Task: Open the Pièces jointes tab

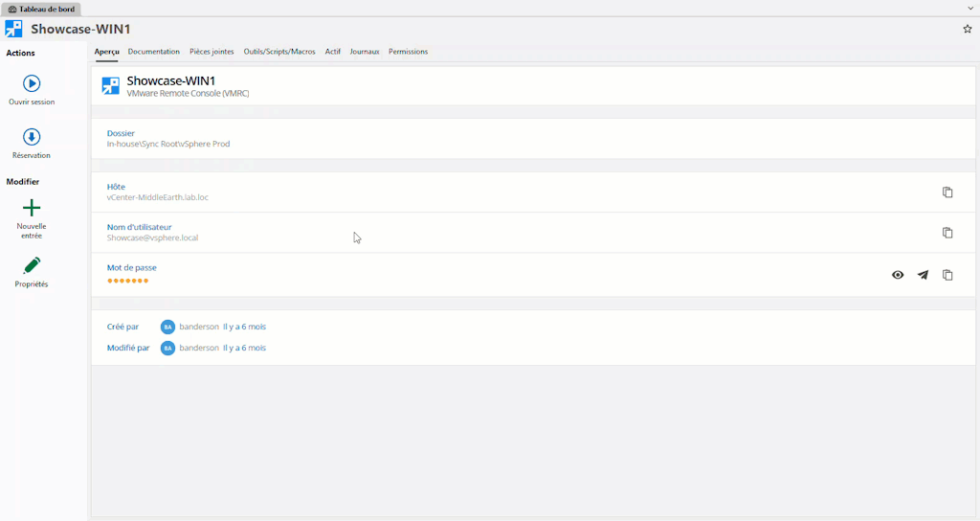Action: (x=212, y=52)
